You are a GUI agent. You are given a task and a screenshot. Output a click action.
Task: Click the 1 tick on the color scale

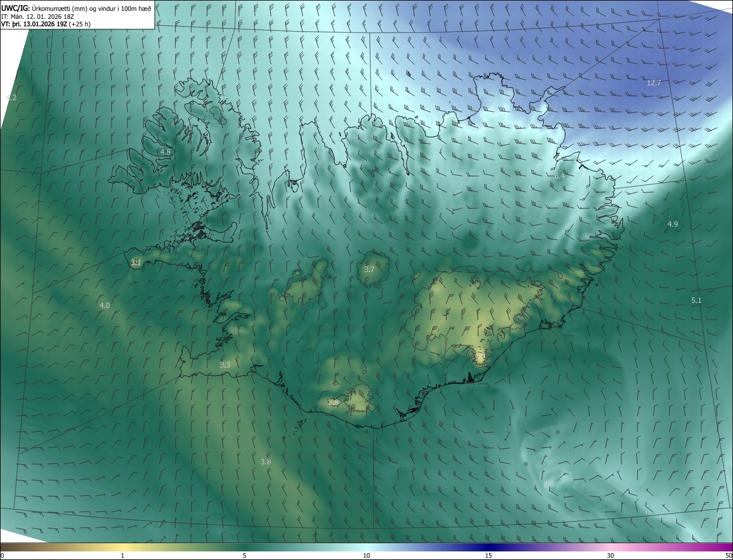(123, 555)
